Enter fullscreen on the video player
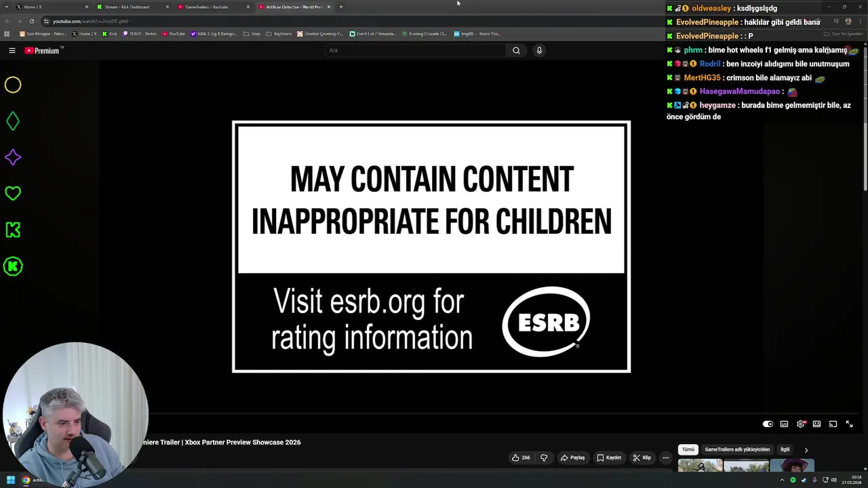Screen dimensions: 868x488 coord(849,424)
